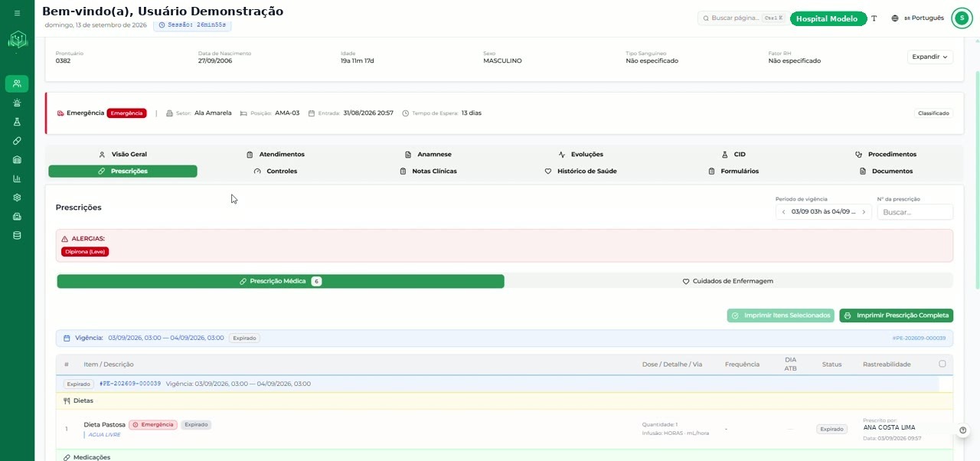Open the emergency siren sidebar icon
Viewport: 980px width, 461px height.
point(17,103)
